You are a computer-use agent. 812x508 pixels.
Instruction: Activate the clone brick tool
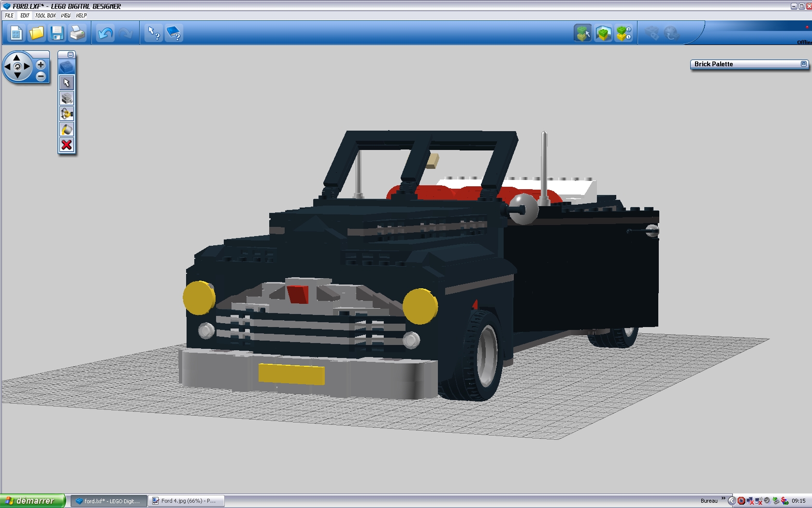67,98
